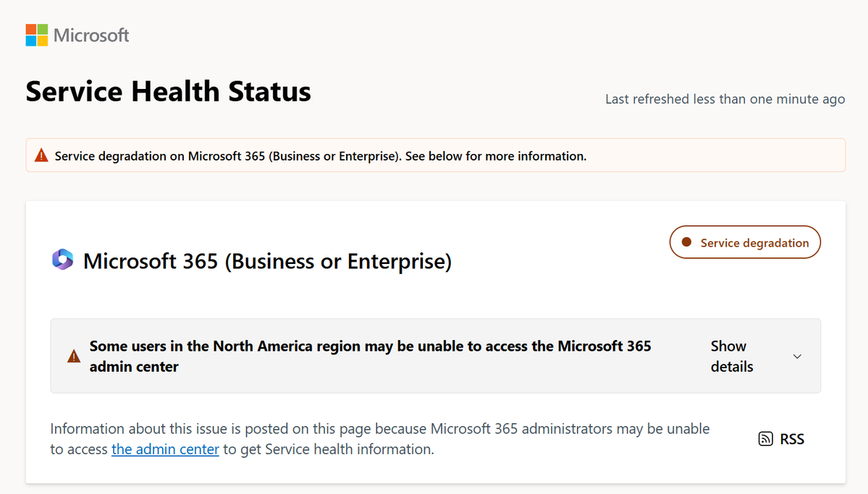Click the Microsoft logo
868x494 pixels.
pyautogui.click(x=77, y=34)
